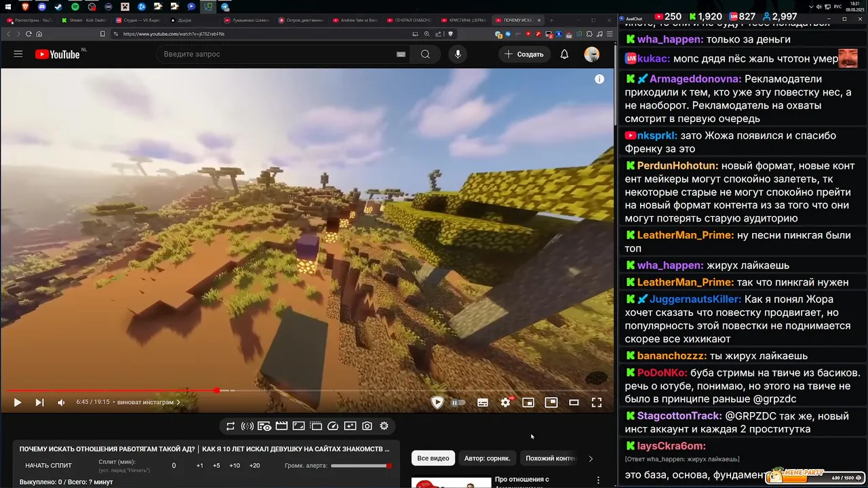Go to the YouTube home logo
Viewport: 868px width, 488px height.
coord(58,54)
